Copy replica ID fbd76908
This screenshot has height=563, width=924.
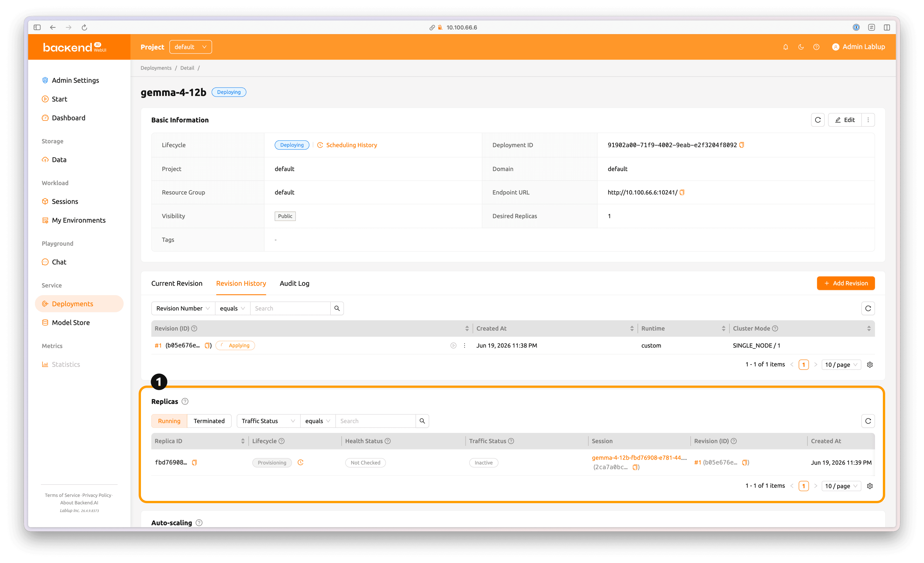pyautogui.click(x=195, y=463)
